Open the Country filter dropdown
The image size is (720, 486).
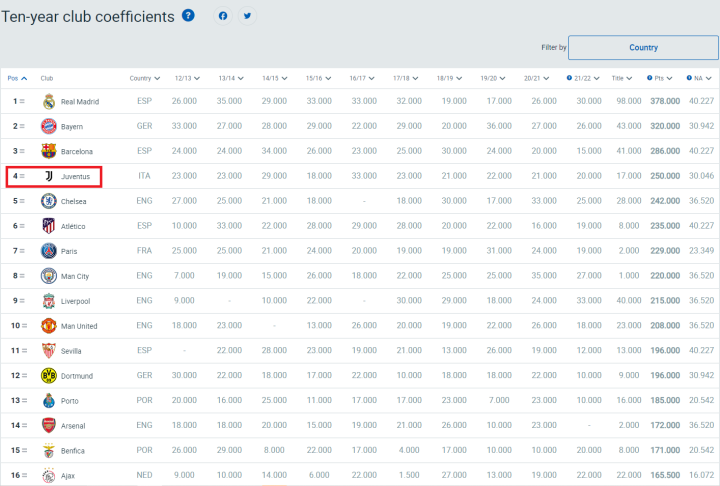point(643,47)
